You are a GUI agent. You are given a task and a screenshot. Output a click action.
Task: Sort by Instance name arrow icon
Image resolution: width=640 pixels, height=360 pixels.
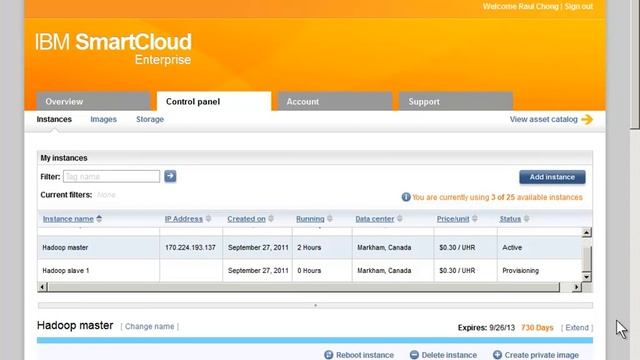coord(99,219)
